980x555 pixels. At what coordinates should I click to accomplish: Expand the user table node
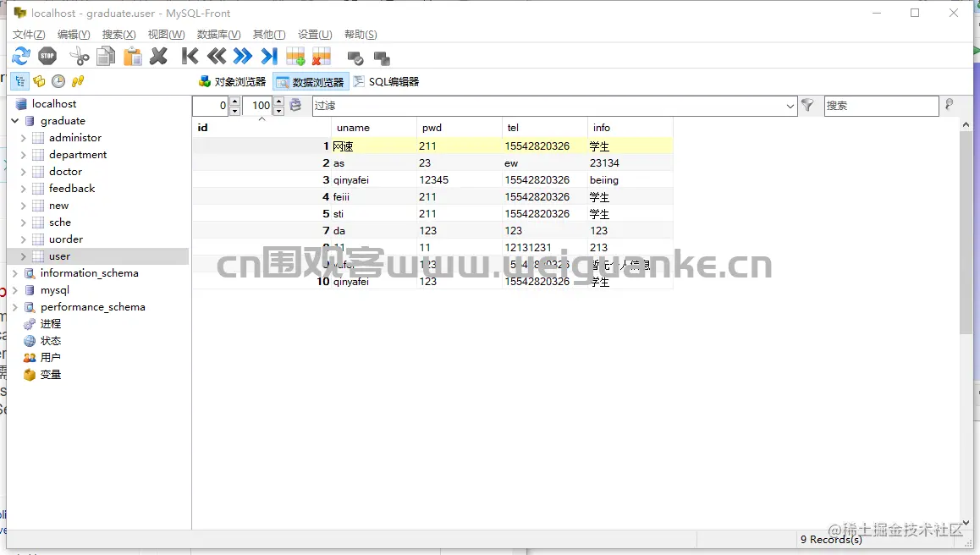[23, 256]
